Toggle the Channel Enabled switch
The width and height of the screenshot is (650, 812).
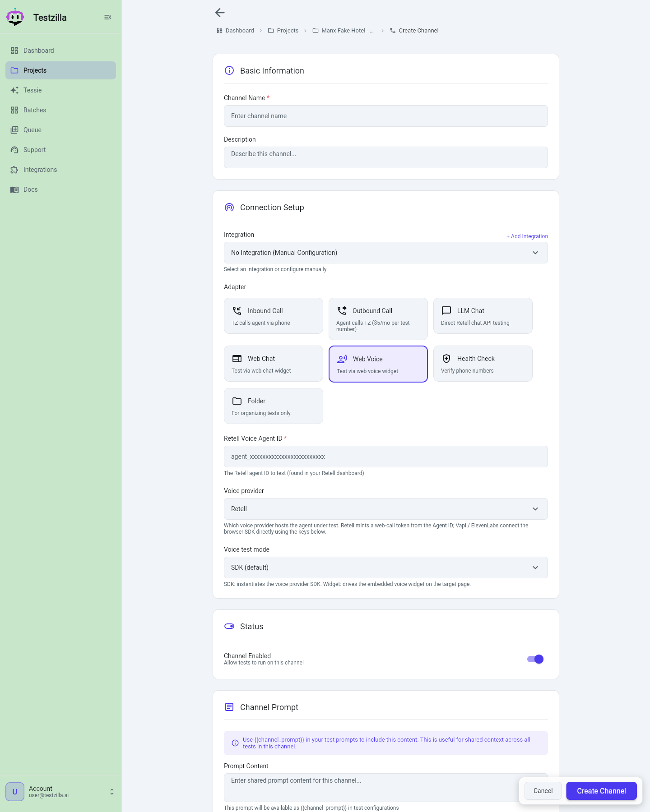[535, 659]
